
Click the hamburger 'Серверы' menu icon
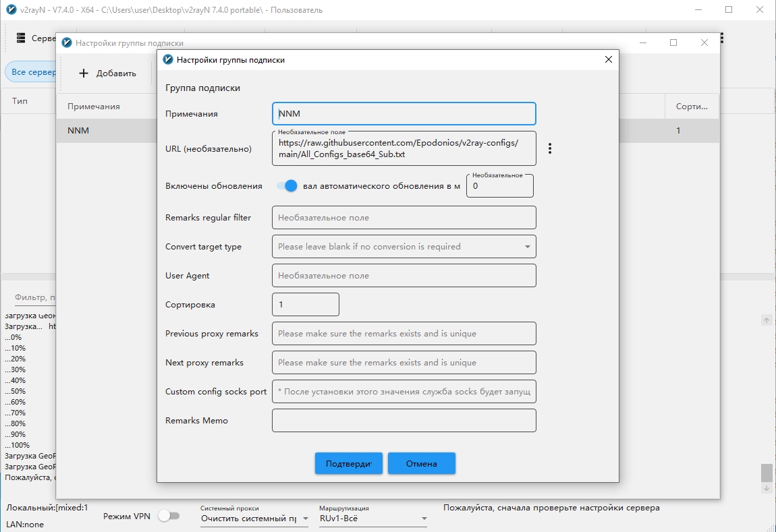(x=21, y=38)
